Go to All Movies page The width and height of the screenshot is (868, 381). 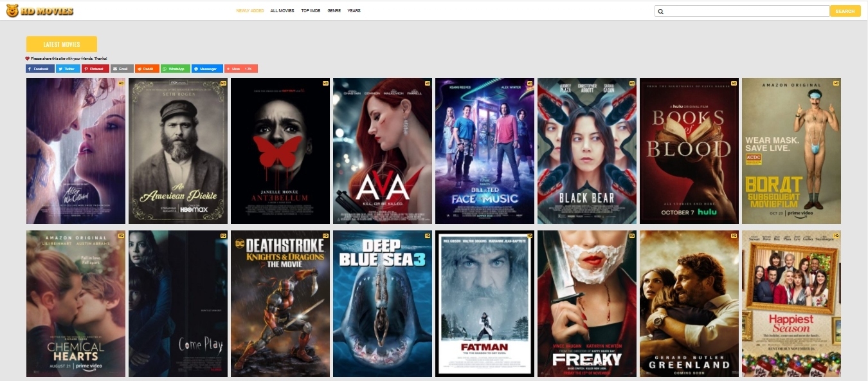click(282, 11)
